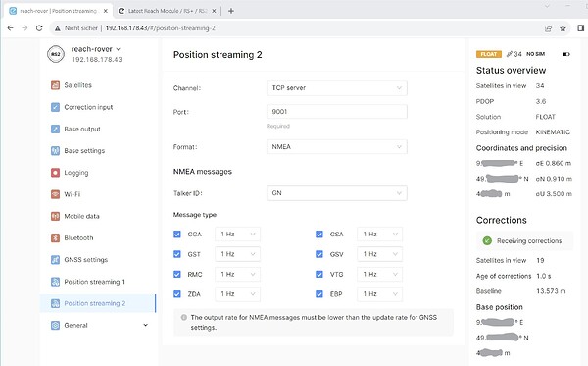Open the browser side panel icon
The width and height of the screenshot is (588, 366).
580,28
